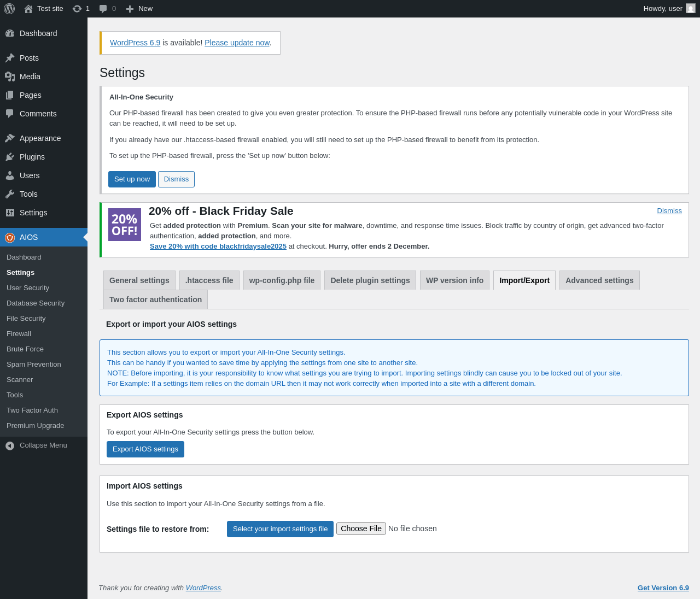Dismiss the Black Friday Sale banner
The height and width of the screenshot is (599, 700).
(x=669, y=211)
